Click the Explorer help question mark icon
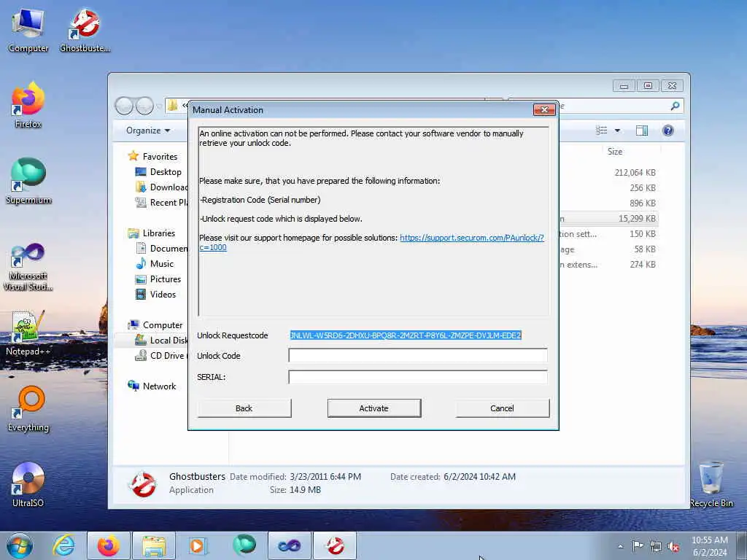Image resolution: width=747 pixels, height=560 pixels. [x=668, y=131]
